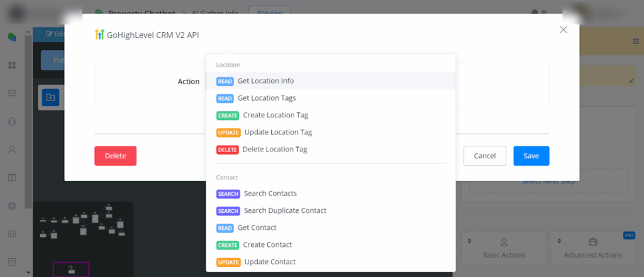Open the user profile icon in sidebar

11,149
